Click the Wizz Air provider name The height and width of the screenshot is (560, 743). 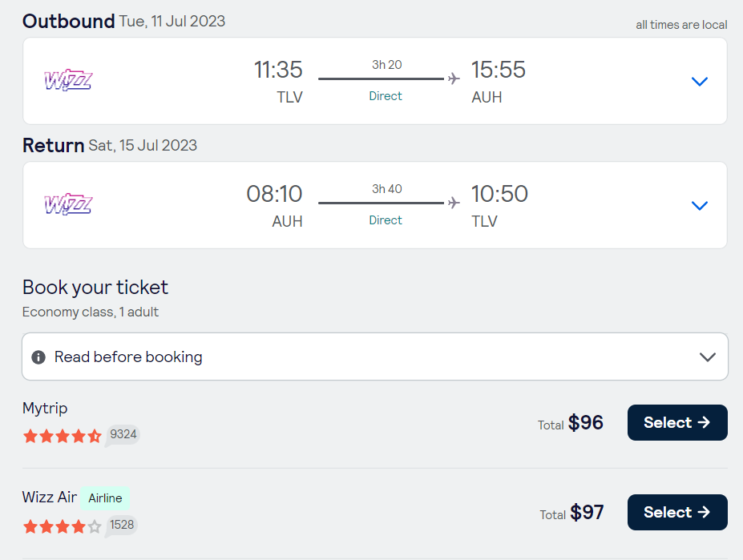point(50,498)
